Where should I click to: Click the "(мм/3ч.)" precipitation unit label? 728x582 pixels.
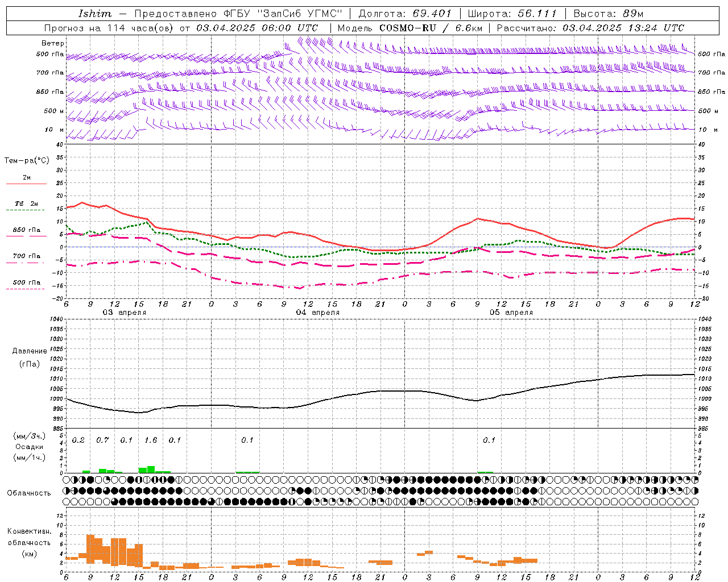click(30, 436)
